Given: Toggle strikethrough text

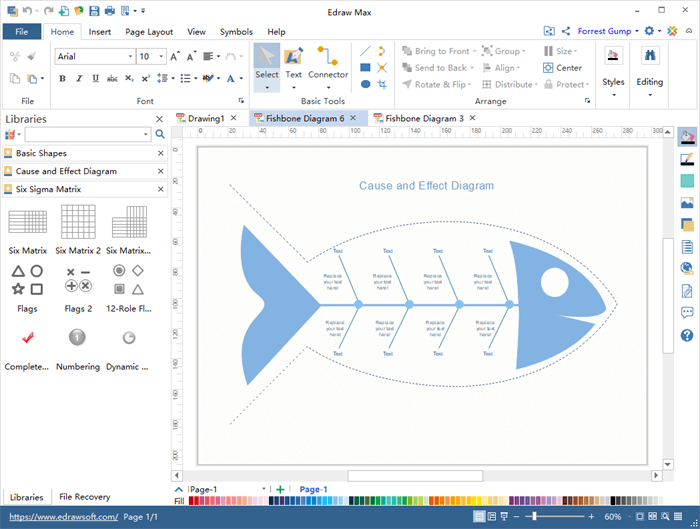Looking at the screenshot, I should pyautogui.click(x=112, y=79).
